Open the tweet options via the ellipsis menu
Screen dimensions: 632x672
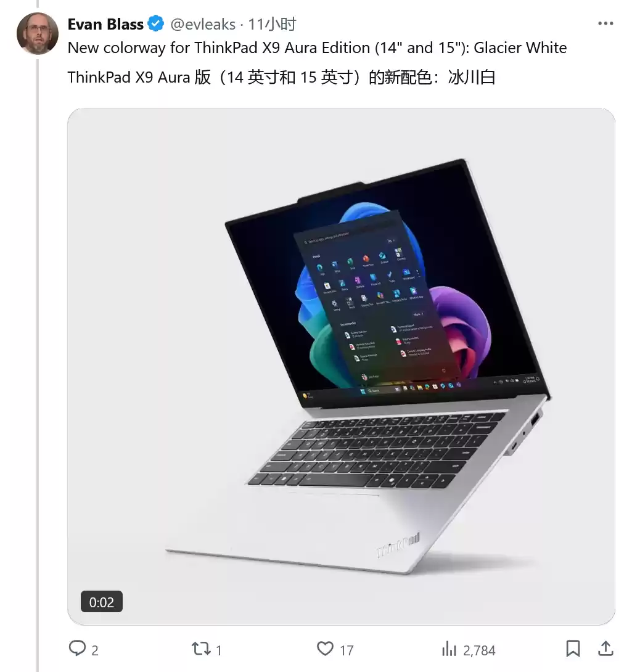[605, 23]
